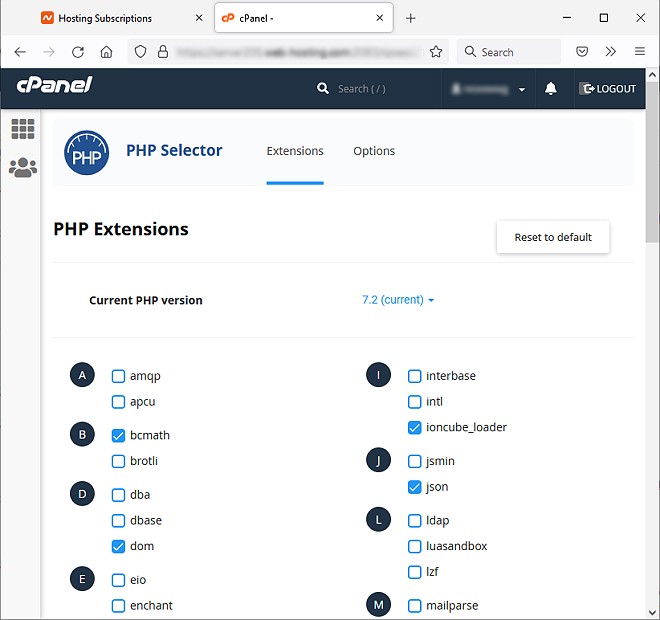Click the letter E group badge
Image resolution: width=660 pixels, height=620 pixels.
(x=82, y=579)
